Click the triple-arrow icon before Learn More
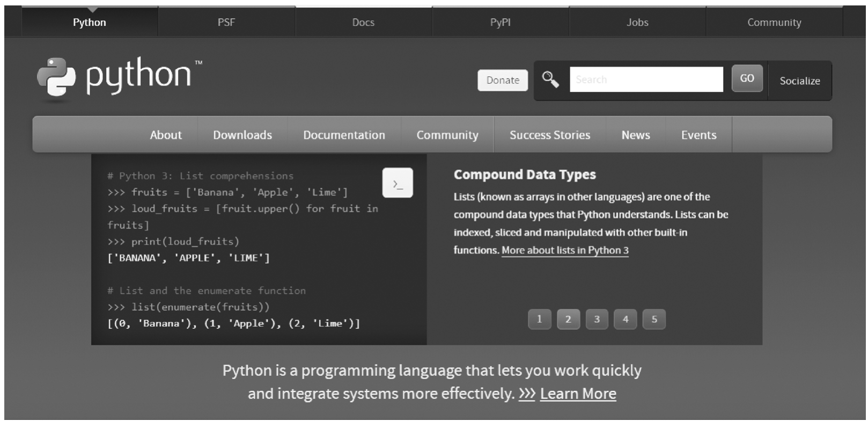 tap(527, 394)
